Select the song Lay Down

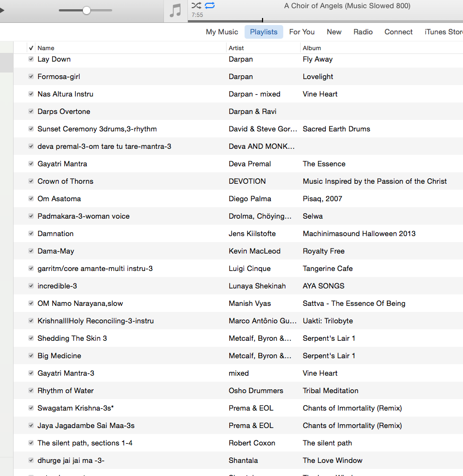[x=54, y=59]
